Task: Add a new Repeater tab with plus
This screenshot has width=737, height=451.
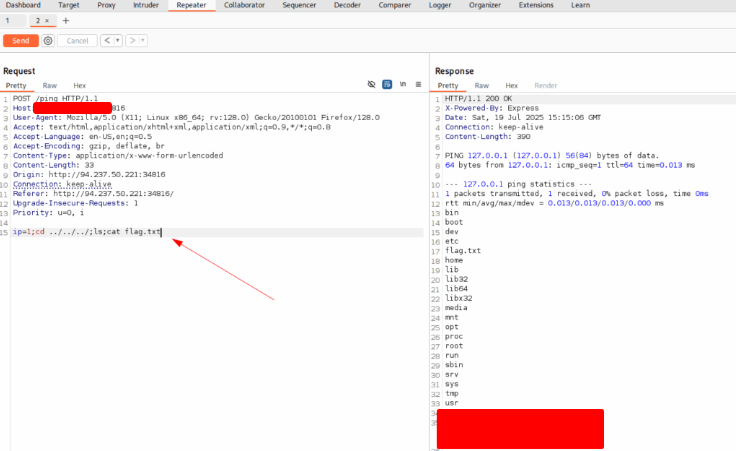Action: click(x=66, y=20)
